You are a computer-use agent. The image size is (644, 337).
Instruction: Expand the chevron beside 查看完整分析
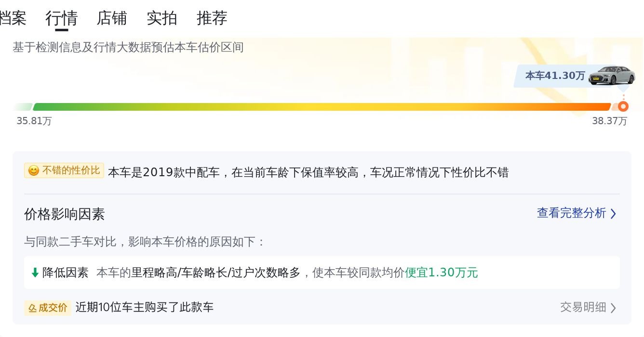(x=613, y=214)
